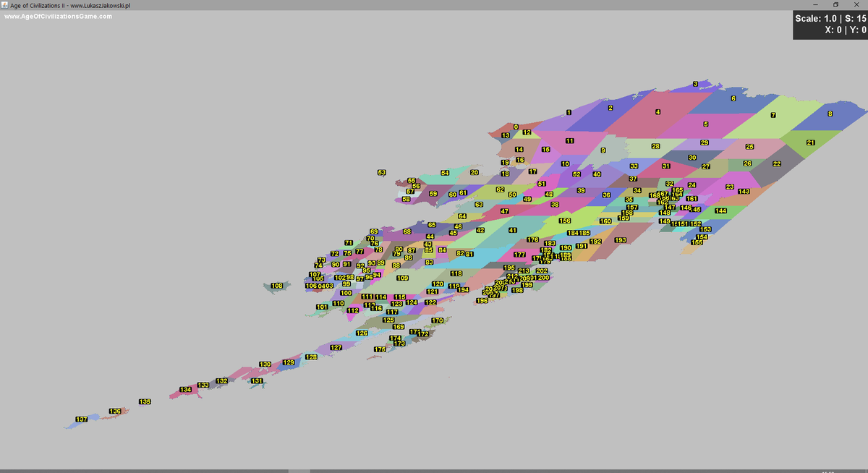Select province label 109
The width and height of the screenshot is (868, 473).
tap(402, 278)
